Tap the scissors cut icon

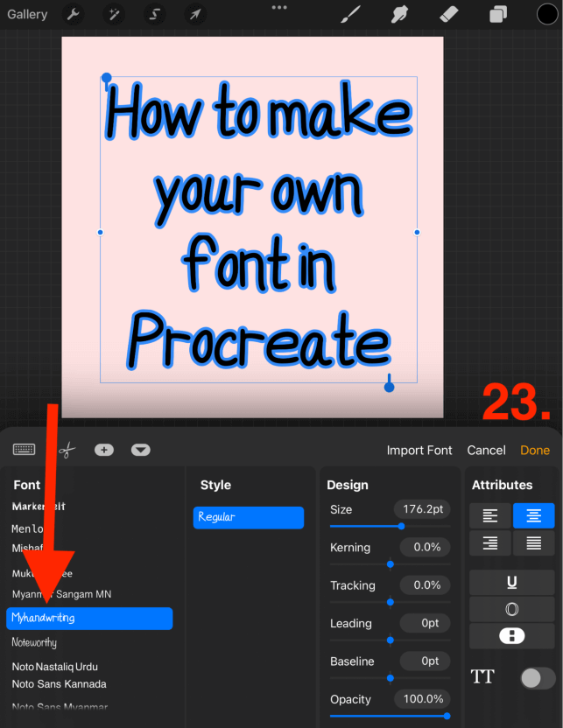[67, 450]
